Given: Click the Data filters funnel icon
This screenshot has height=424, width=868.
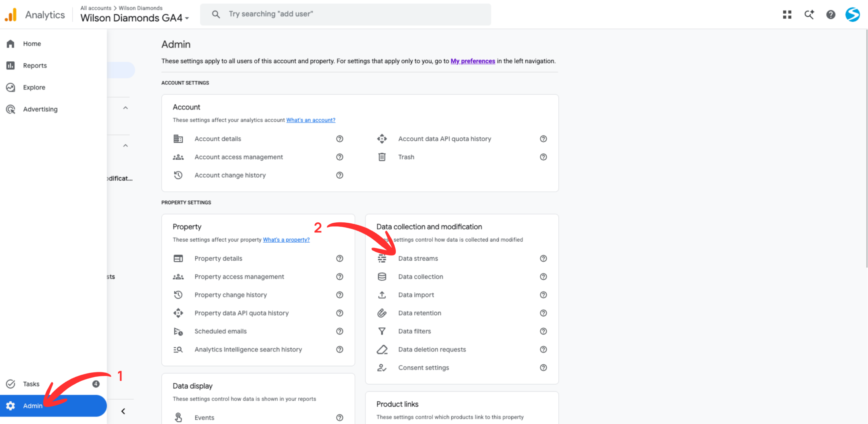Looking at the screenshot, I should click(x=382, y=331).
